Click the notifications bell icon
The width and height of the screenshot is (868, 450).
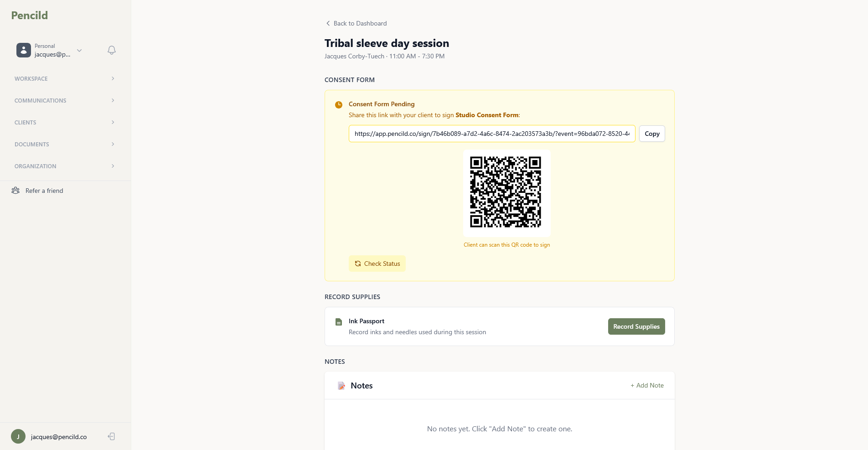pyautogui.click(x=112, y=50)
